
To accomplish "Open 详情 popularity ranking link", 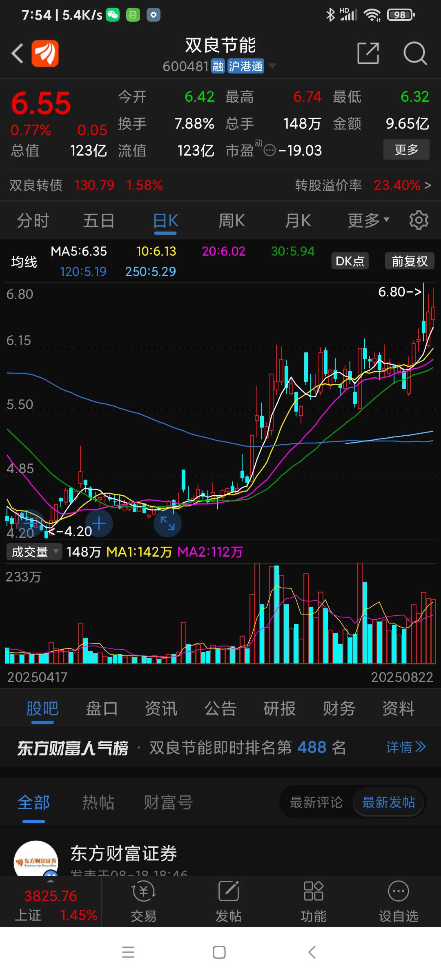I will [406, 747].
